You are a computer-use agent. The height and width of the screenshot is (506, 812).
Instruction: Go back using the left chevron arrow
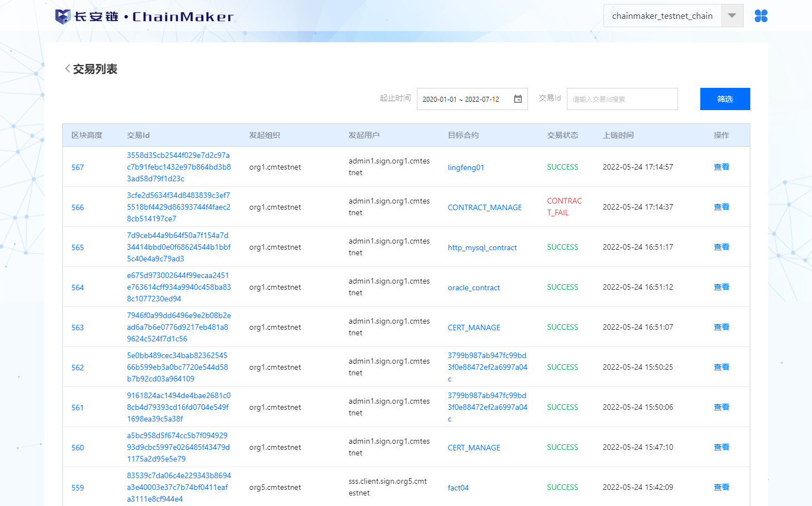(x=67, y=69)
